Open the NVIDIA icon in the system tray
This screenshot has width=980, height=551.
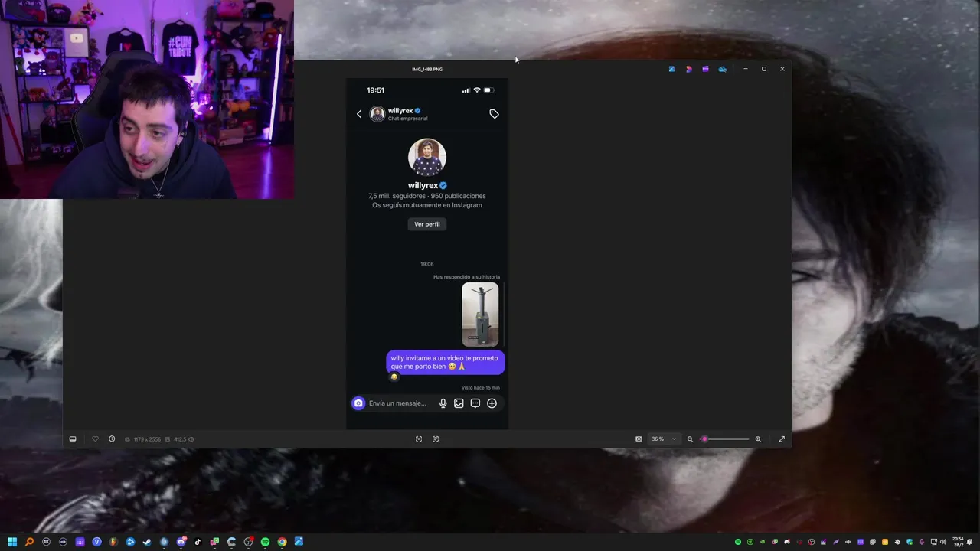(x=763, y=542)
